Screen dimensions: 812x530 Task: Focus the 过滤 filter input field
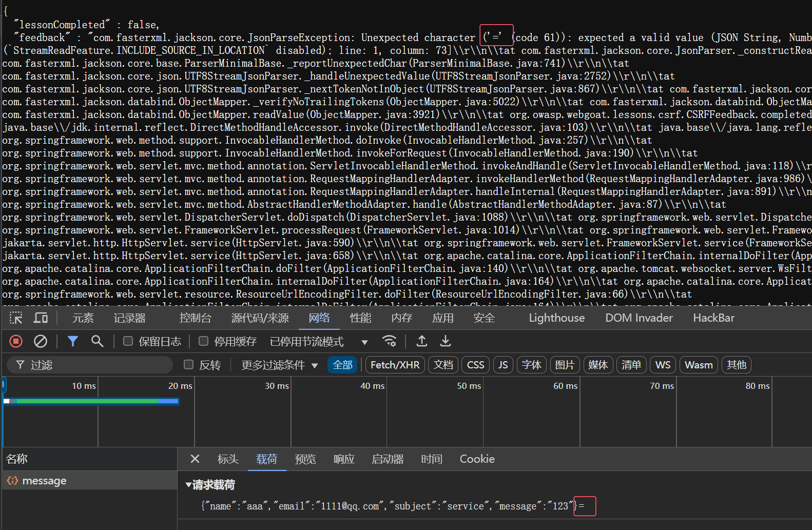tap(90, 365)
